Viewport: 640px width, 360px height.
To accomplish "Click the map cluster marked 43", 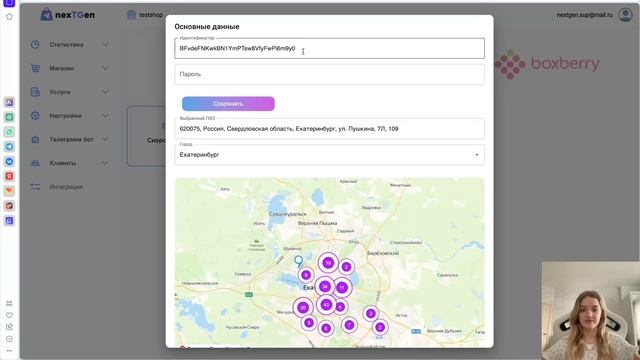I will [x=326, y=304].
